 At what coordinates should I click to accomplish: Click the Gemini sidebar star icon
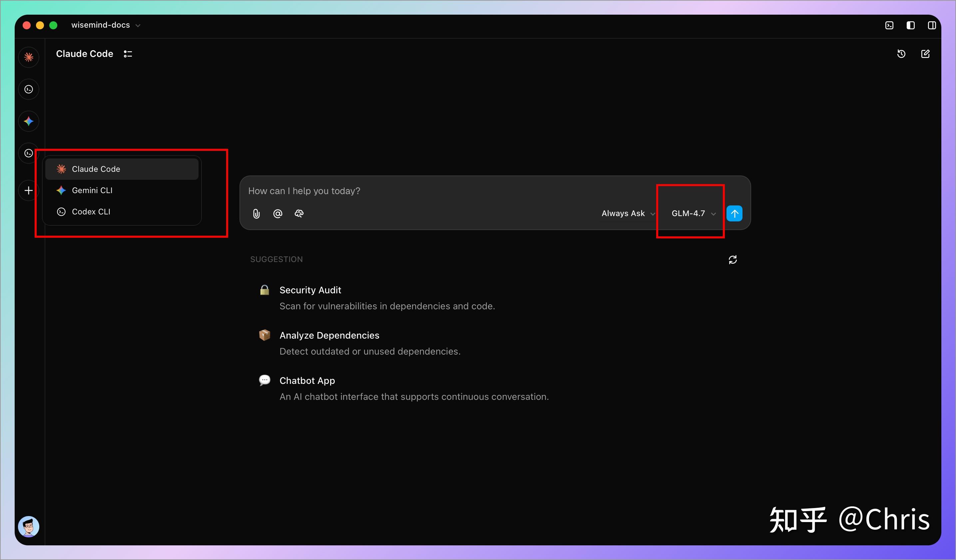28,121
